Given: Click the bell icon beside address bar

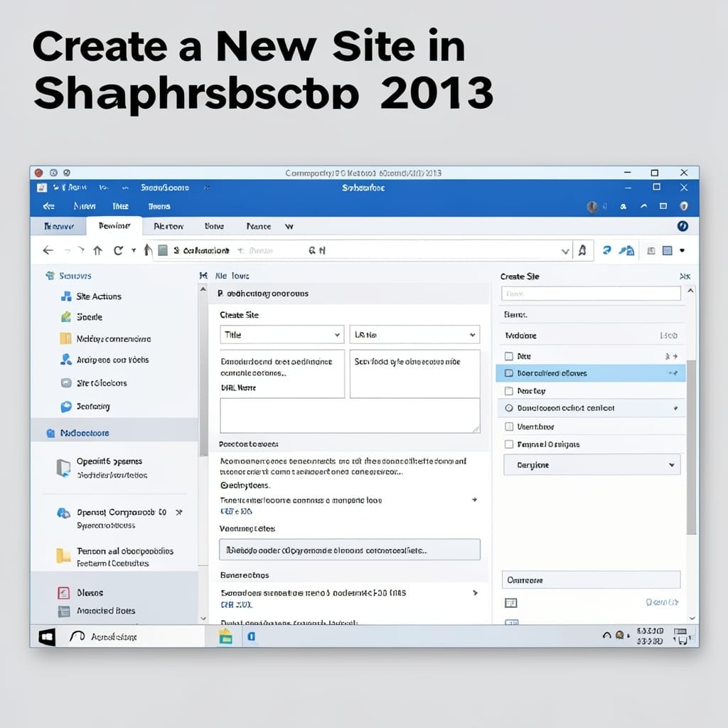Looking at the screenshot, I should click(582, 251).
